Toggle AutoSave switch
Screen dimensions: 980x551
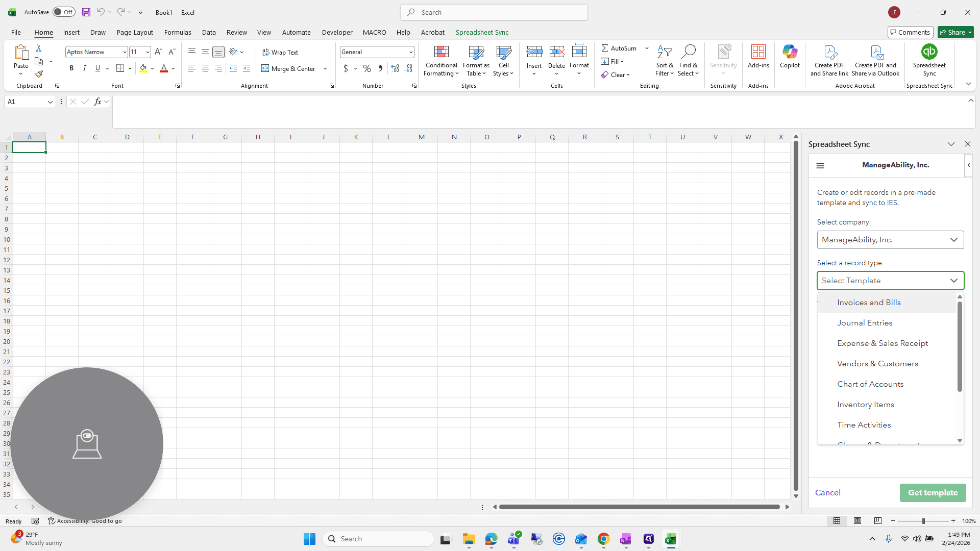click(x=64, y=12)
